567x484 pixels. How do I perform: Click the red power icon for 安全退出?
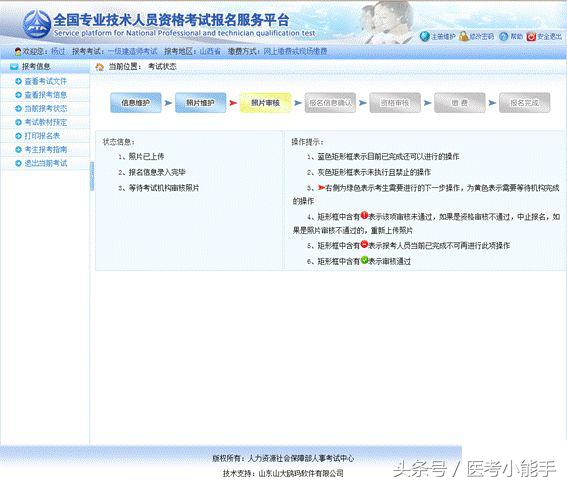click(x=531, y=37)
